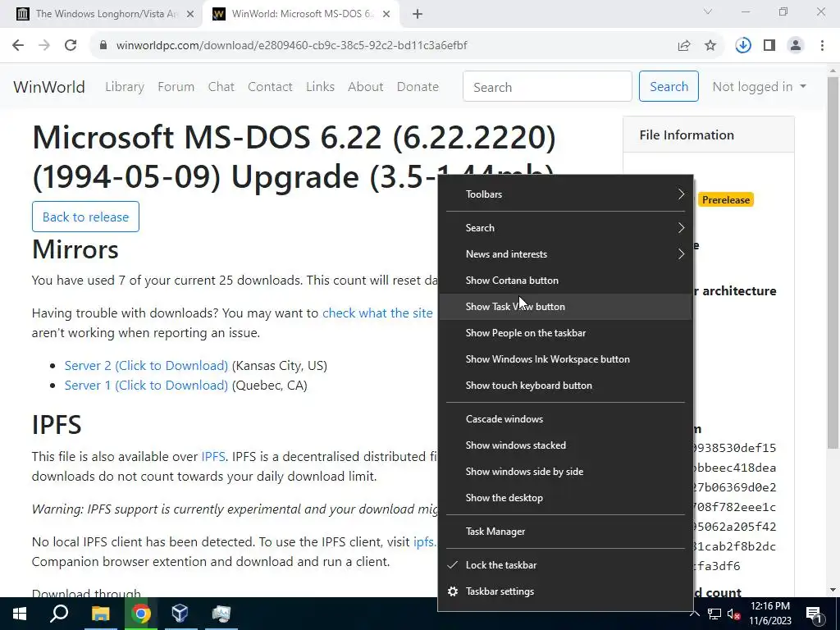Open network status tray icon
The width and height of the screenshot is (840, 630).
tap(714, 614)
